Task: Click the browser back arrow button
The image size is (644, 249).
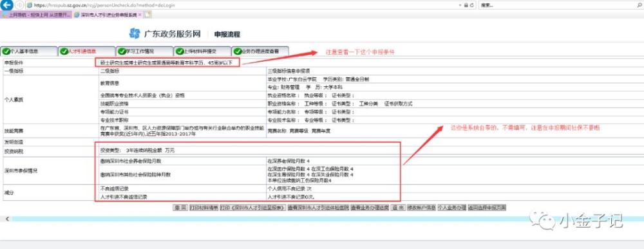Action: (7, 5)
